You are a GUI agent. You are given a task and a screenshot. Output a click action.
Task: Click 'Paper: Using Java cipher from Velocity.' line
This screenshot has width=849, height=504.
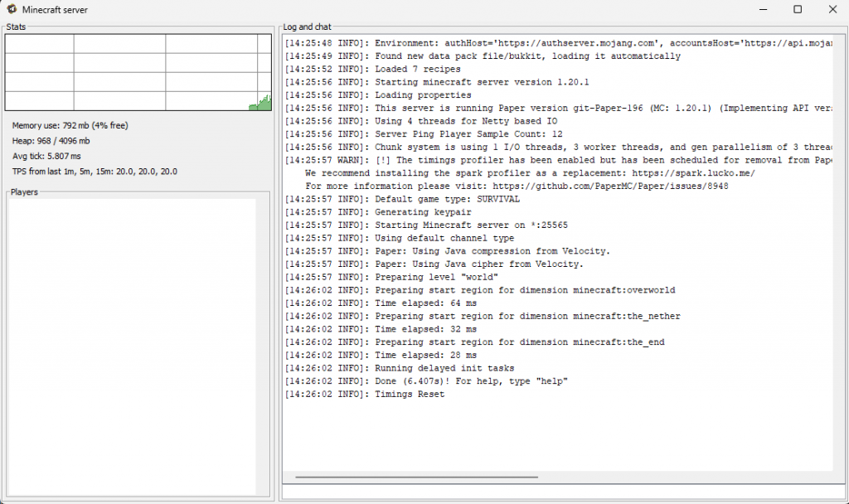[434, 264]
